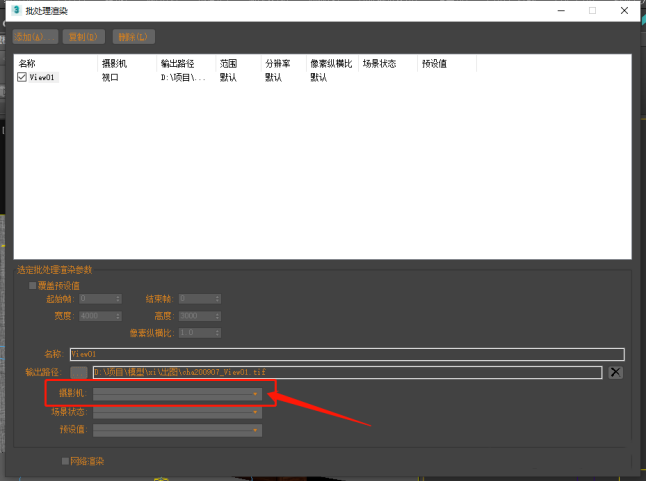This screenshot has height=481, width=646.
Task: Click the D:\项目\... output path cell
Action: pos(183,77)
